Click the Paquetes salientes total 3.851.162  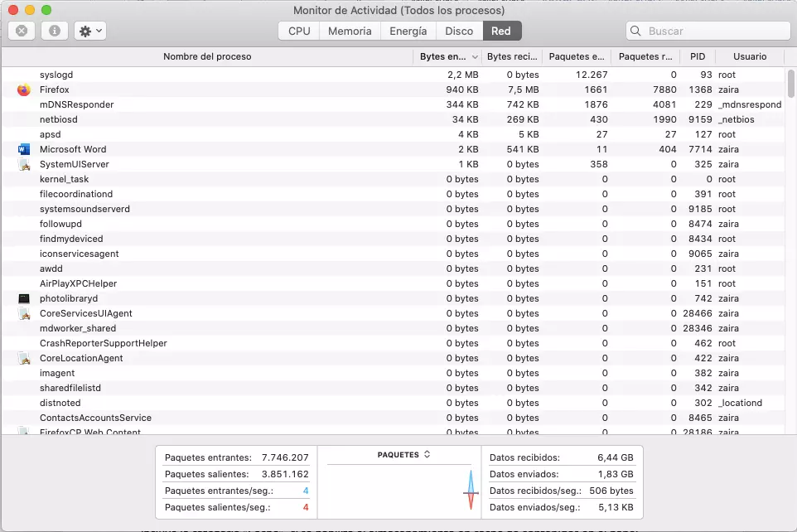pos(285,474)
